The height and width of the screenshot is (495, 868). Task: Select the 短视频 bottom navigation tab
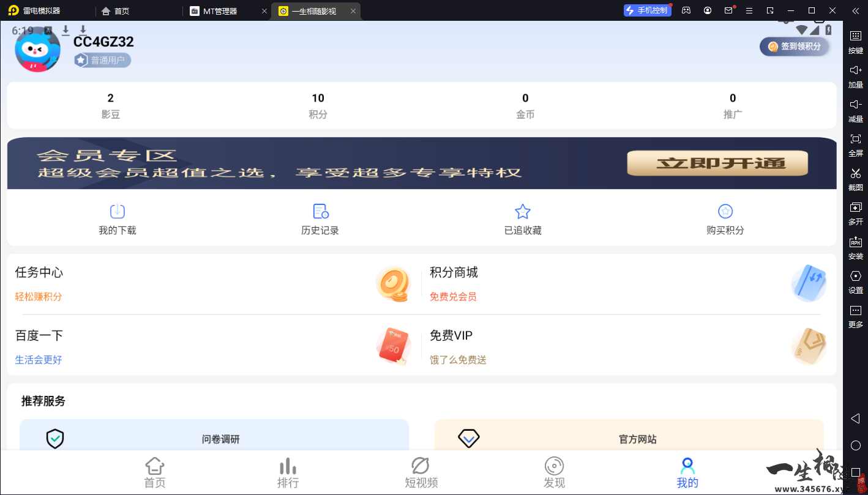tap(421, 472)
